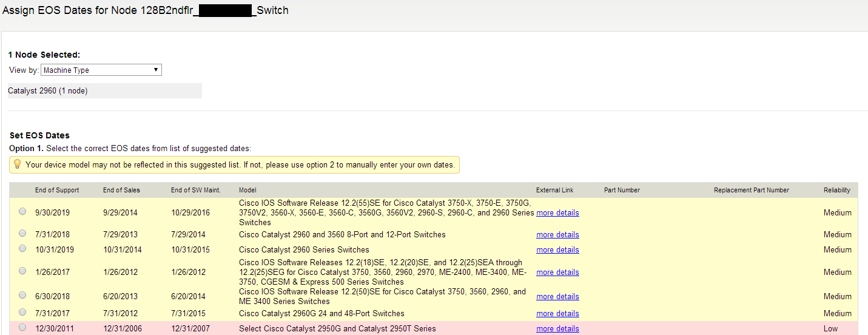
Task: Open more details for IOS Release 12.2(55)SE
Action: coord(557,213)
